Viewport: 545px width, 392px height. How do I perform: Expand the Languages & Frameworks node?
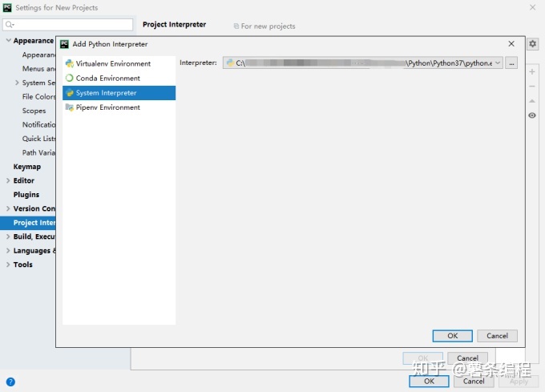tap(8, 251)
